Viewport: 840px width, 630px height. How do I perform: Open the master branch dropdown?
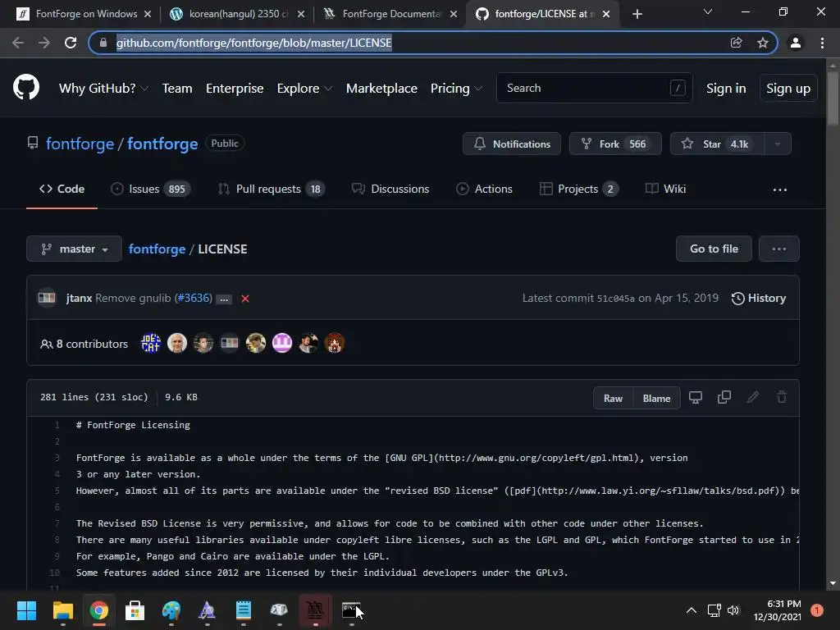click(74, 249)
